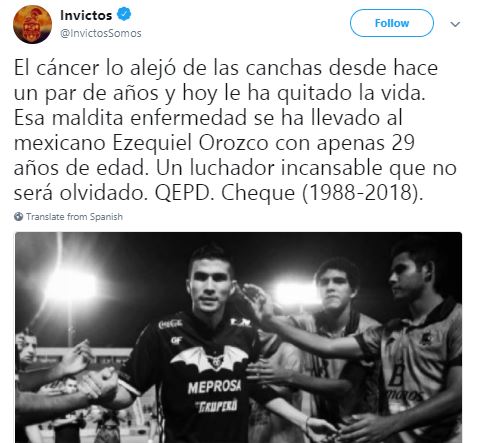The width and height of the screenshot is (480, 443).
Task: Click the MEPROSA sponsor text on jersey
Action: click(x=214, y=387)
